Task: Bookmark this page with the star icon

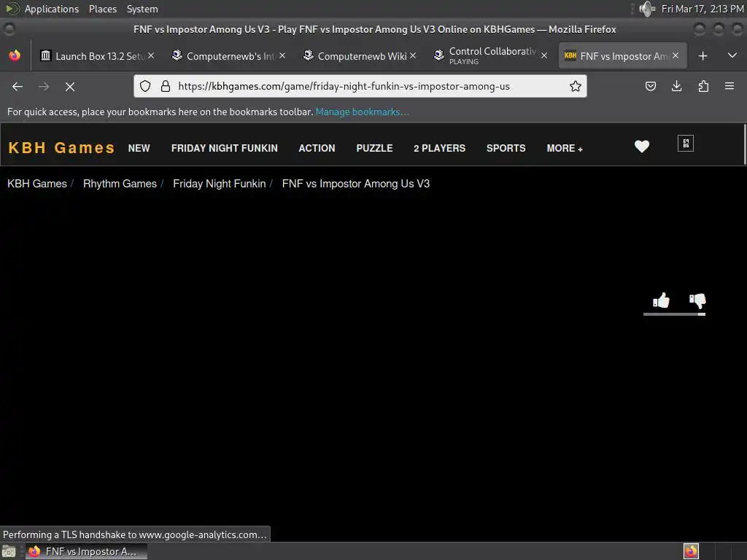Action: (576, 86)
